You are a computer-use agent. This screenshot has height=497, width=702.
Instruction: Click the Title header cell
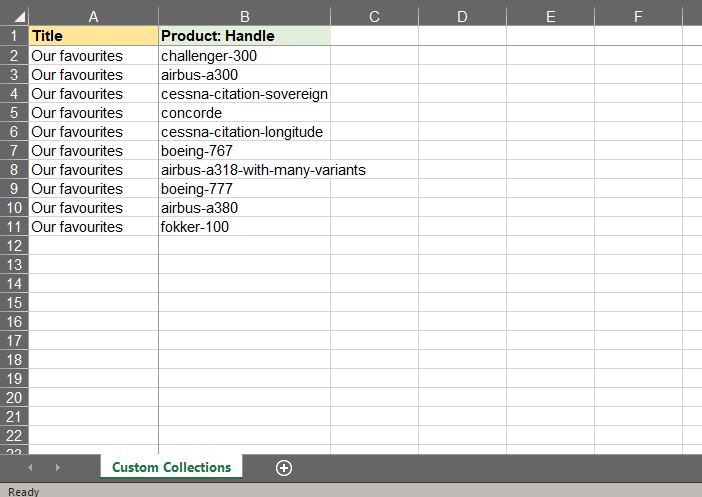click(94, 36)
